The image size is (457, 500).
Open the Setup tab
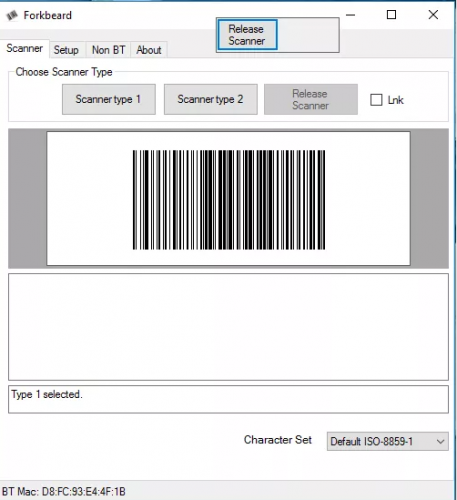pyautogui.click(x=67, y=50)
